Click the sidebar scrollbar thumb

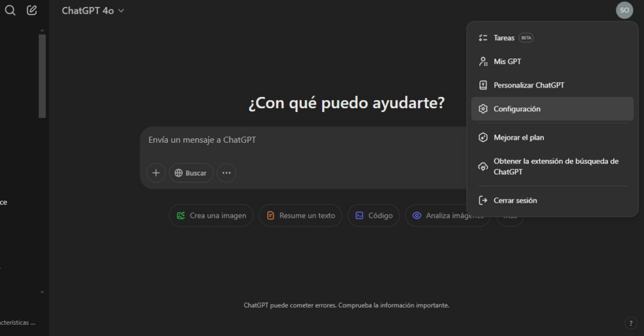42,76
